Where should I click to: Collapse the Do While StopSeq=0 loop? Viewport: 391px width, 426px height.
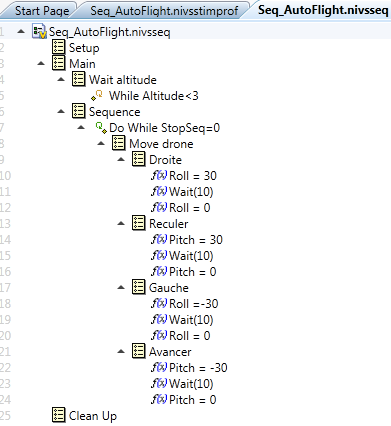coord(81,127)
